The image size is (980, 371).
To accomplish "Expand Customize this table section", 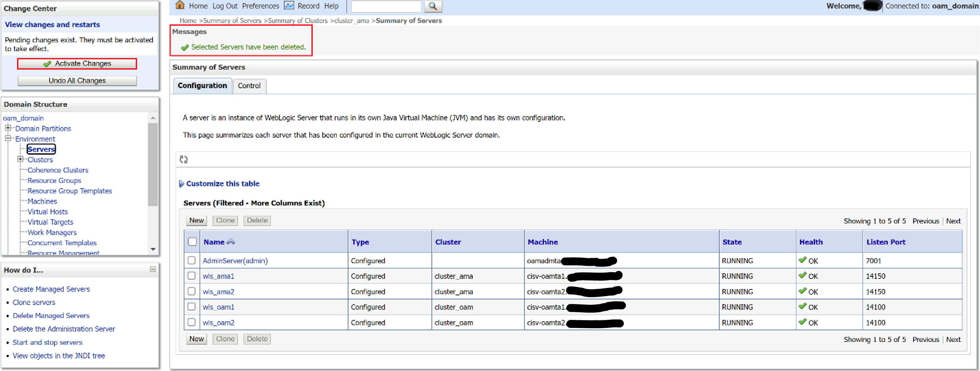I will click(x=182, y=184).
